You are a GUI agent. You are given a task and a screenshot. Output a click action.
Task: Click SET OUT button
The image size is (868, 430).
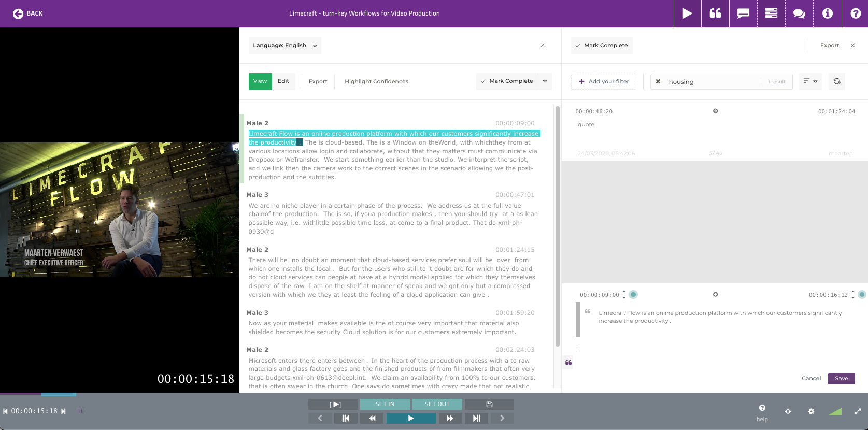coord(437,404)
